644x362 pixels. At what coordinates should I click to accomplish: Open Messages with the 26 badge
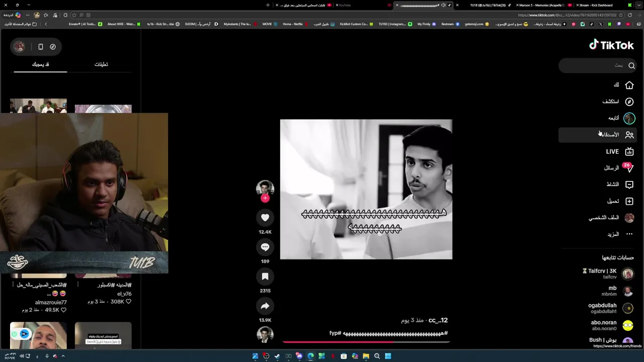click(628, 168)
